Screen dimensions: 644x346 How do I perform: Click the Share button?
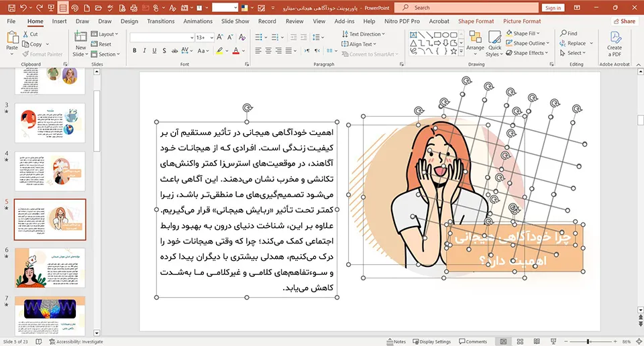(x=625, y=21)
